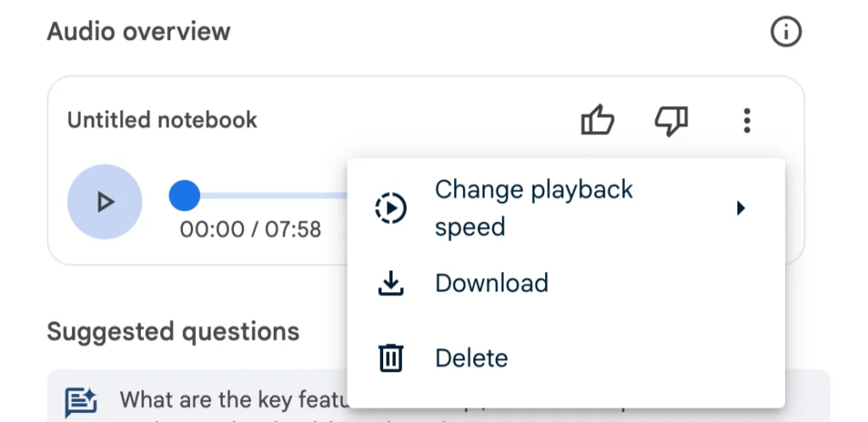Give the audio overview a thumbs down
Viewport: 868px width, 422px height.
(671, 120)
